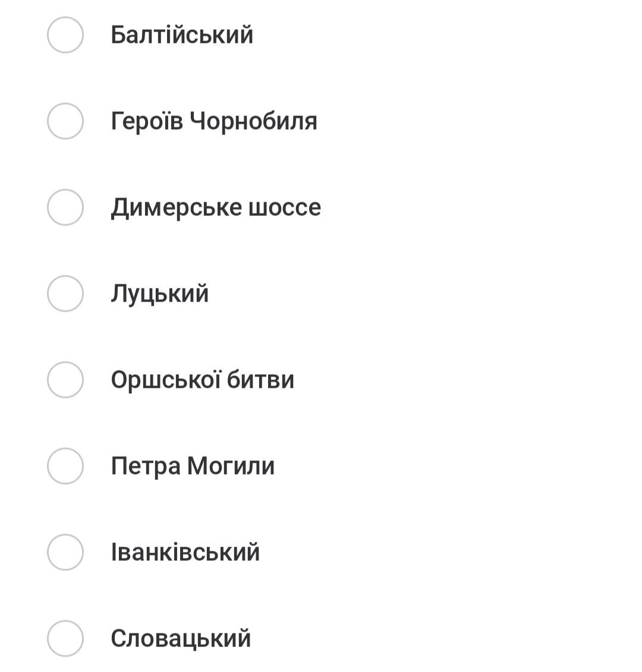Select the Луцький radio button

(x=65, y=294)
